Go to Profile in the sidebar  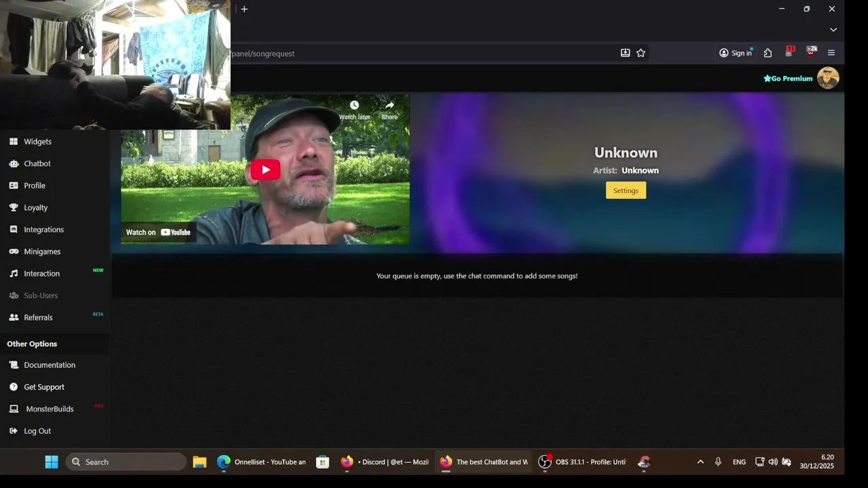[x=35, y=186]
